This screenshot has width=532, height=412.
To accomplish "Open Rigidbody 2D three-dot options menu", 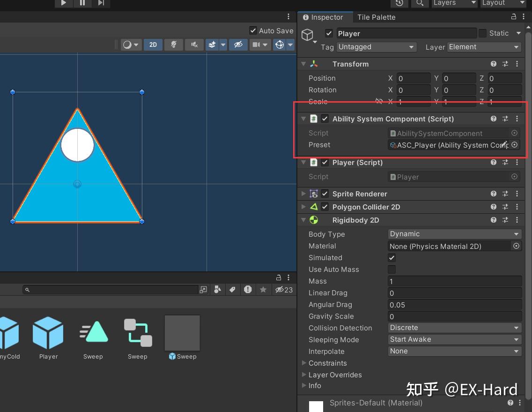I will (x=517, y=220).
